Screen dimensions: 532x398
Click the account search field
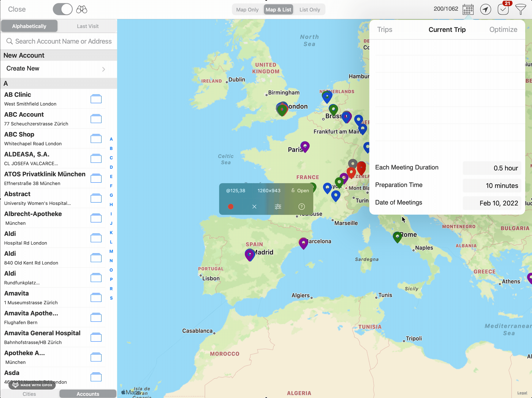tap(63, 41)
